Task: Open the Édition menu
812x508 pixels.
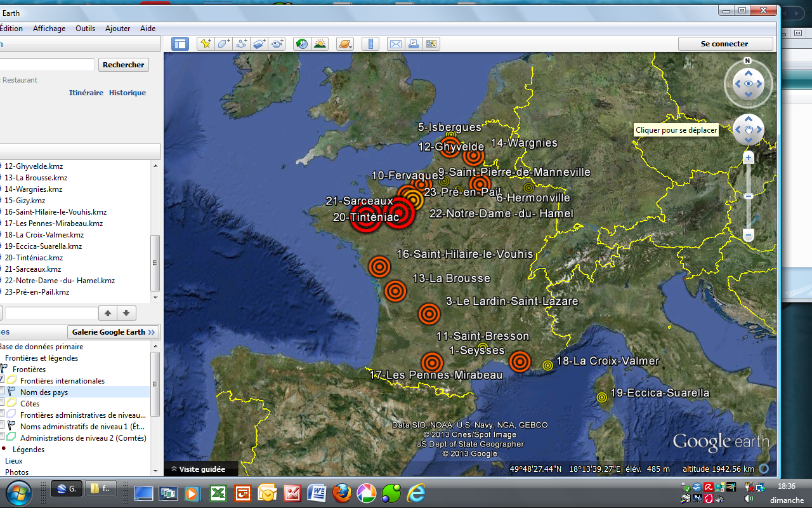Action: 11,29
